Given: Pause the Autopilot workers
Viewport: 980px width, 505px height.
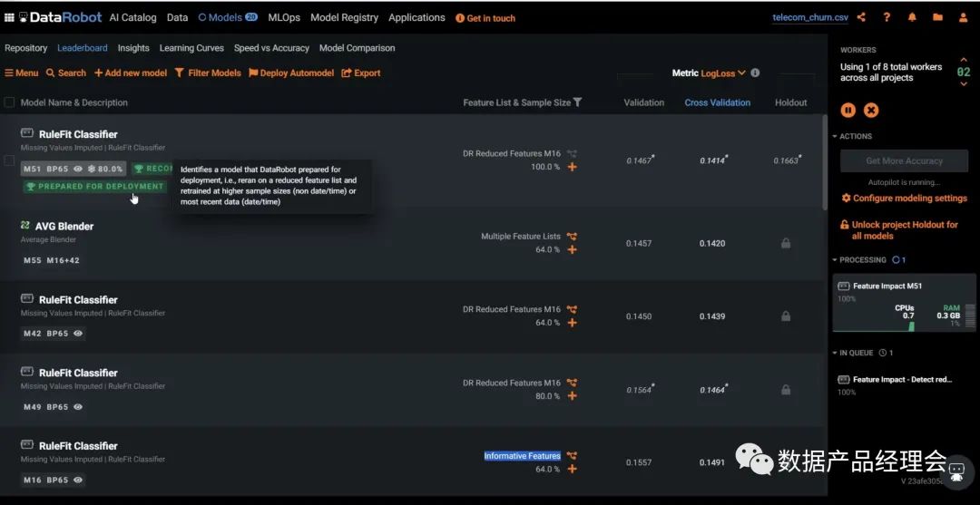Looking at the screenshot, I should pos(848,111).
